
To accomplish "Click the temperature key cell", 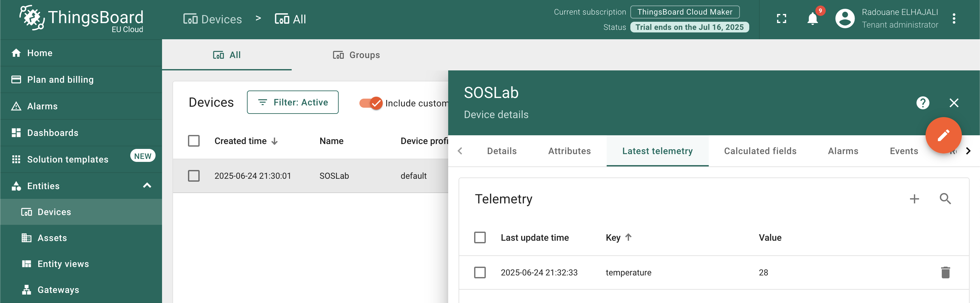I will click(628, 273).
